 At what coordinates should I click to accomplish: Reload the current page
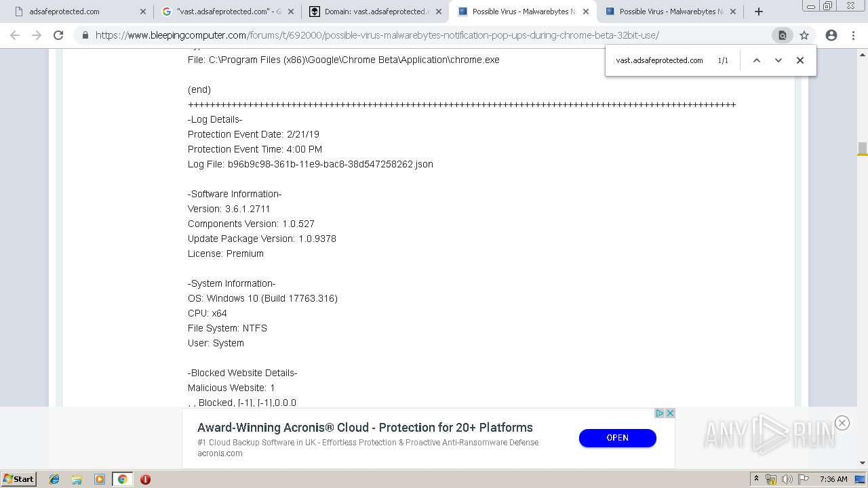[x=58, y=35]
